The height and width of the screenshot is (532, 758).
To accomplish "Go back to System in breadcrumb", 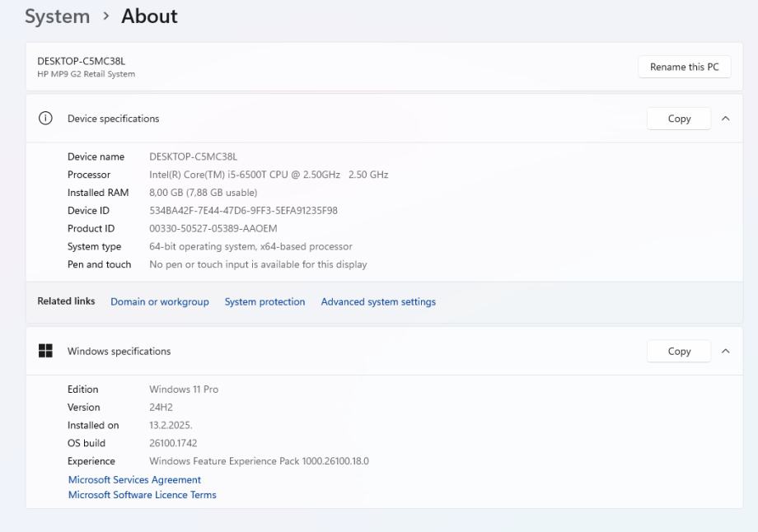I will 57,16.
